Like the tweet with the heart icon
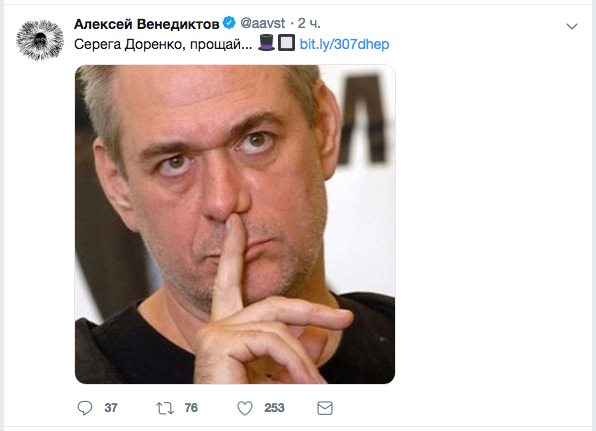 [245, 408]
